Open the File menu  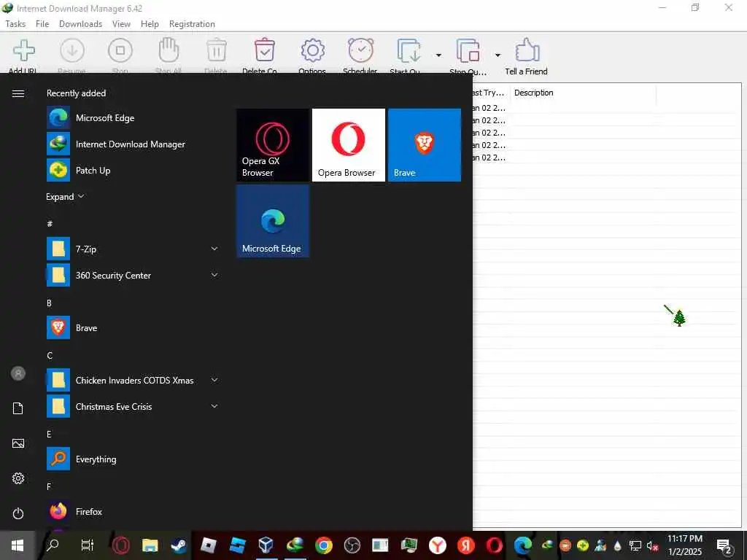pyautogui.click(x=42, y=24)
